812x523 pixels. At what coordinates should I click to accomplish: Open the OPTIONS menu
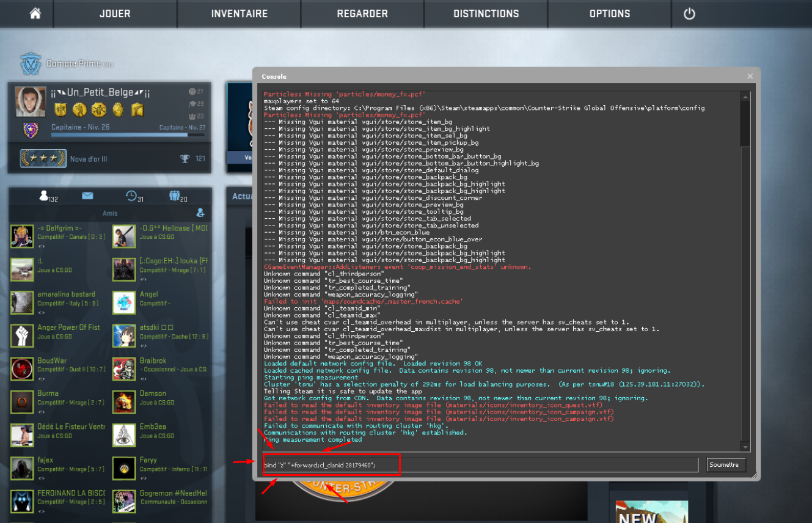click(x=609, y=13)
